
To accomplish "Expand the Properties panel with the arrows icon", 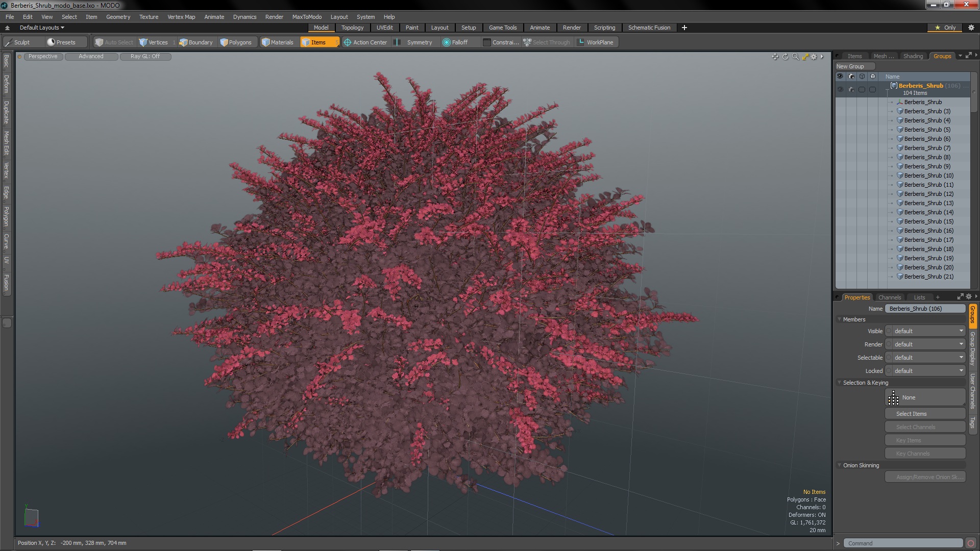I will 960,297.
